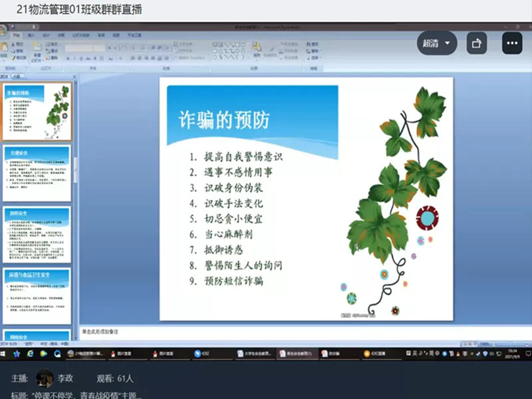Open the 超清 video quality dropdown

tap(437, 43)
